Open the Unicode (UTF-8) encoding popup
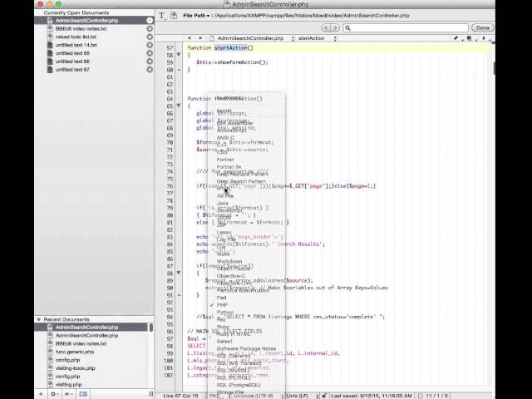 click(258, 396)
